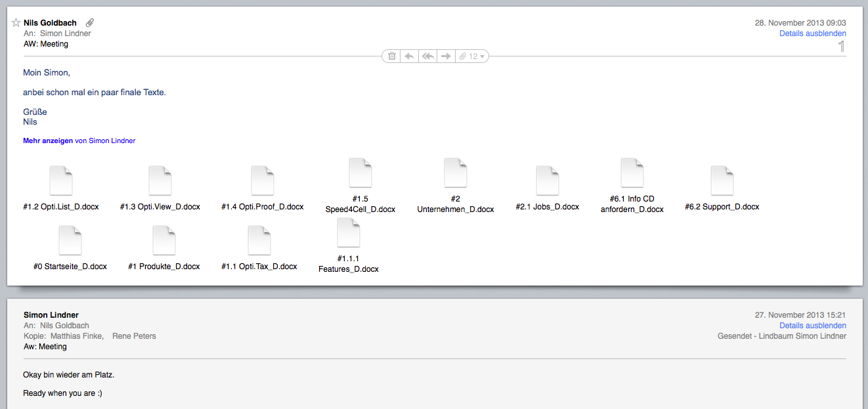Click the message number 1 indicator
Screen dimensions: 868x409
pyautogui.click(x=842, y=46)
